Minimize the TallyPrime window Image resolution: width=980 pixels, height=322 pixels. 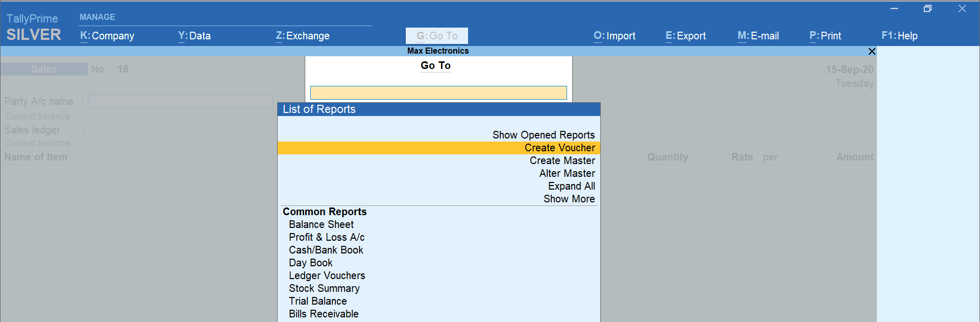coord(894,9)
